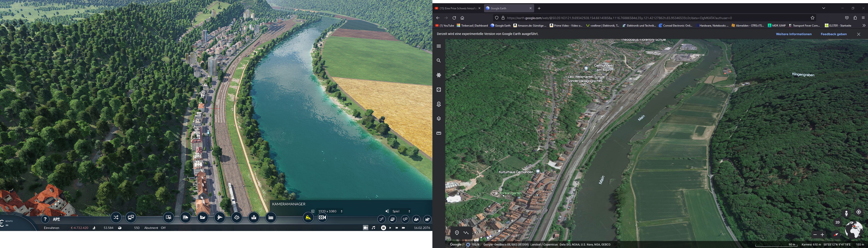Click the Weitere Informationen link
The height and width of the screenshot is (248, 868).
tap(794, 34)
